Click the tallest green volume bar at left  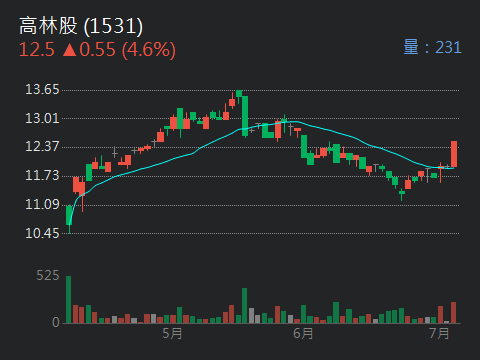point(68,299)
